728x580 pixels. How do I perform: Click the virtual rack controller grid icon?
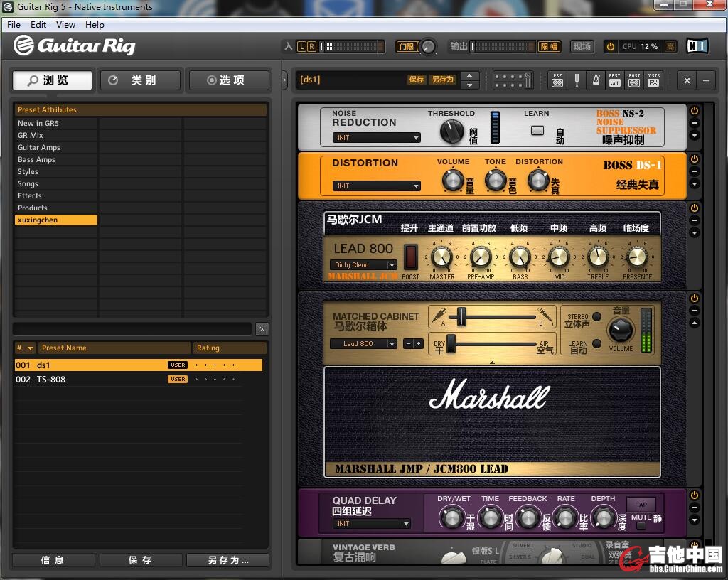(x=513, y=80)
